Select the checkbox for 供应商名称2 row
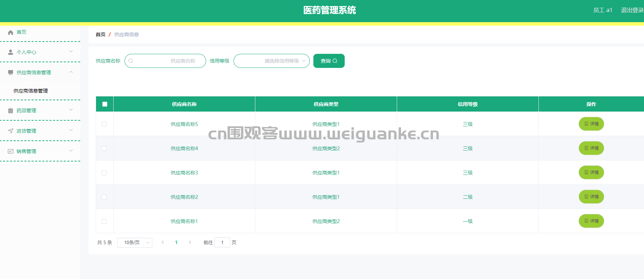 104,197
